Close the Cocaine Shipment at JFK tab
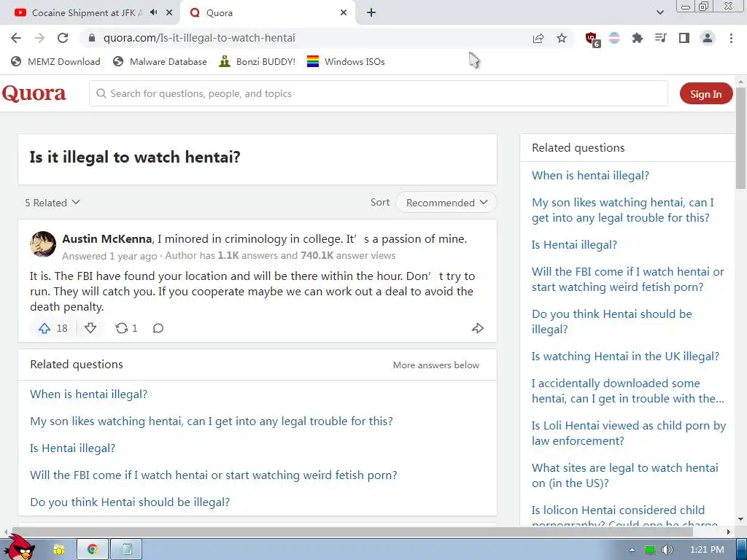Image resolution: width=747 pixels, height=560 pixels. coord(169,13)
